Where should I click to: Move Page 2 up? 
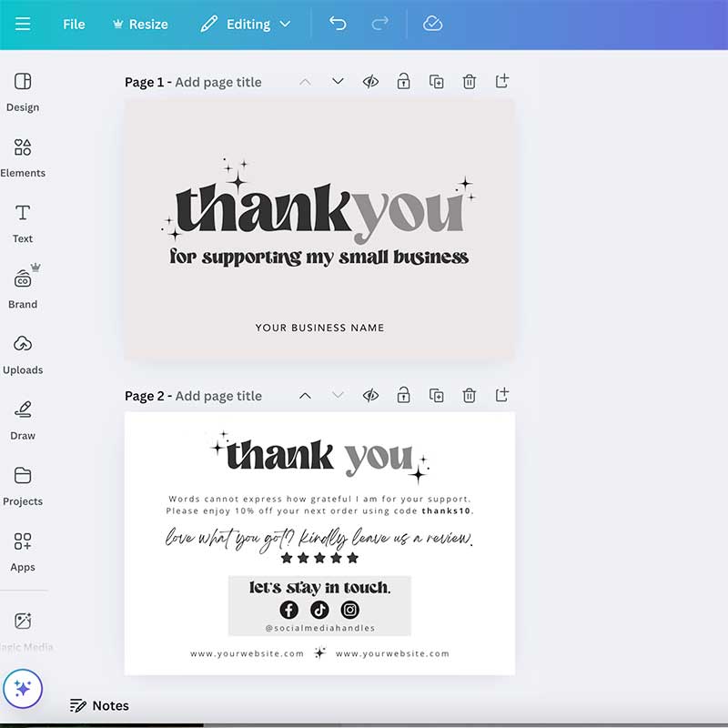coord(305,396)
